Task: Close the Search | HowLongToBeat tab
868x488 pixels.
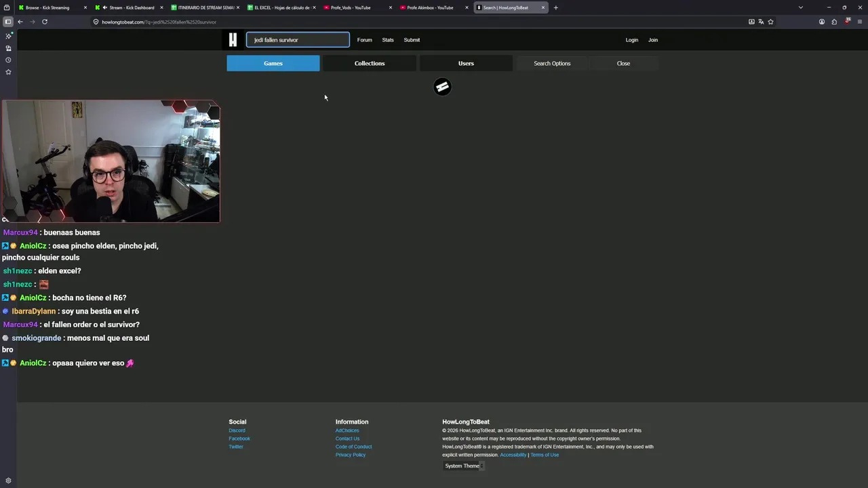Action: click(543, 7)
